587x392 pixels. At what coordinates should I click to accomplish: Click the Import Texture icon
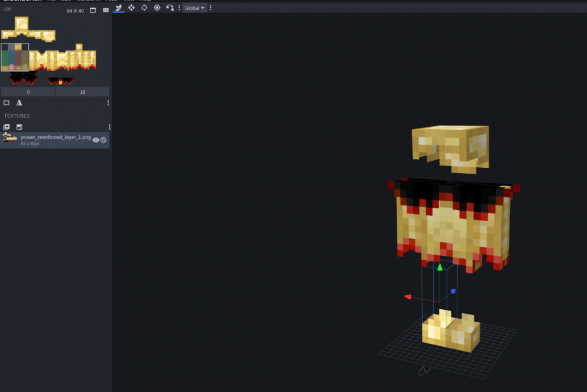click(x=6, y=127)
